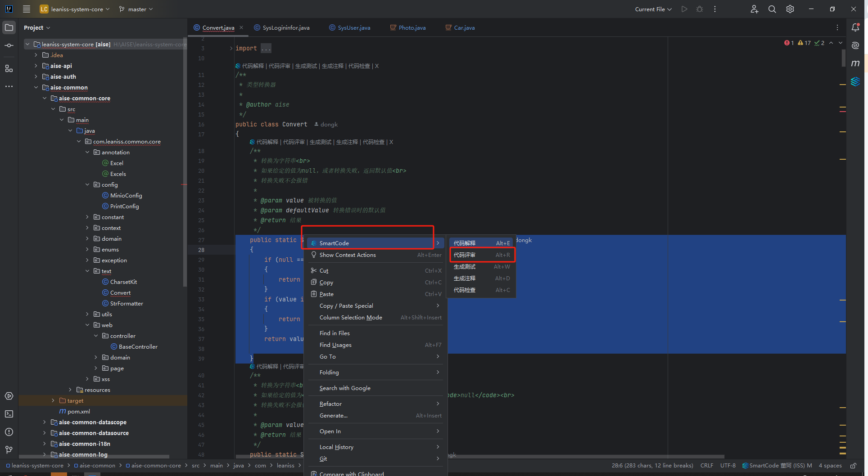Open Local History submenu
Screen dimensions: 868x476
point(376,447)
